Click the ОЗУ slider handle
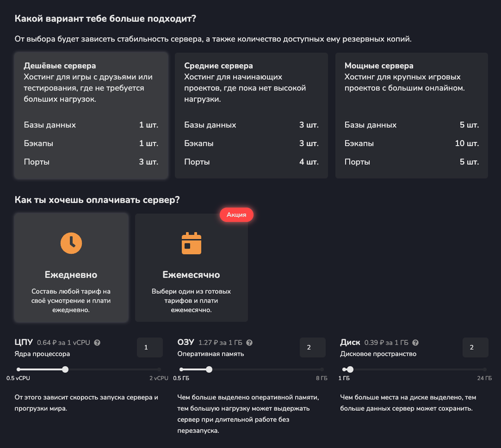501x448 pixels. tap(209, 370)
